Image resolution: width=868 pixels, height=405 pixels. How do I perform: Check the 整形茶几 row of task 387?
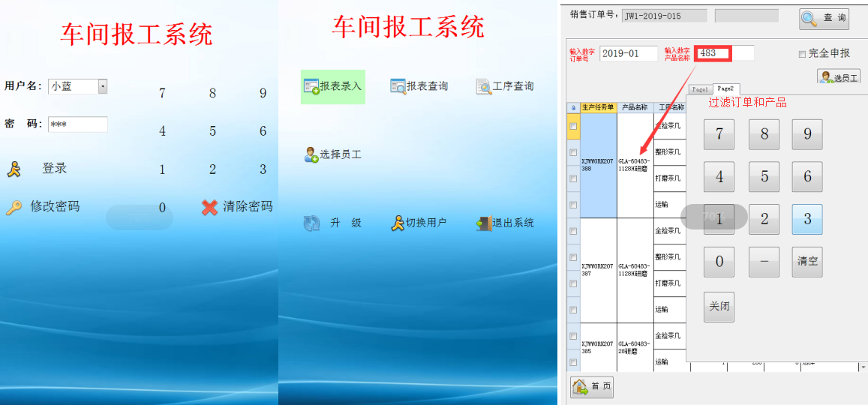coord(573,257)
